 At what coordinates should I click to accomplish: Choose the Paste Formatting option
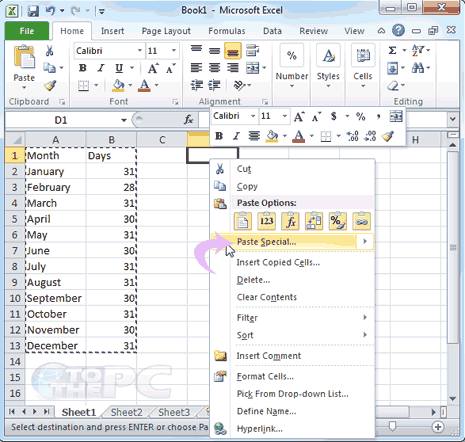(337, 221)
